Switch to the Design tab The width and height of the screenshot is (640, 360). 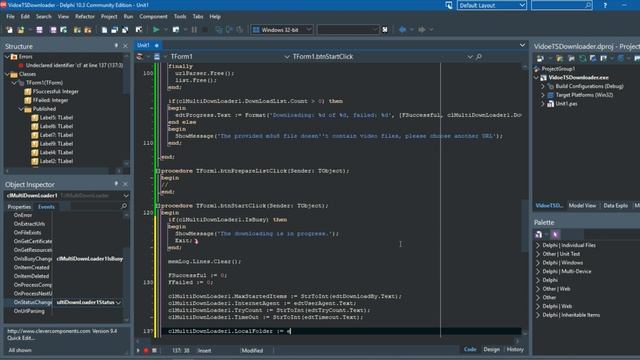(491, 349)
